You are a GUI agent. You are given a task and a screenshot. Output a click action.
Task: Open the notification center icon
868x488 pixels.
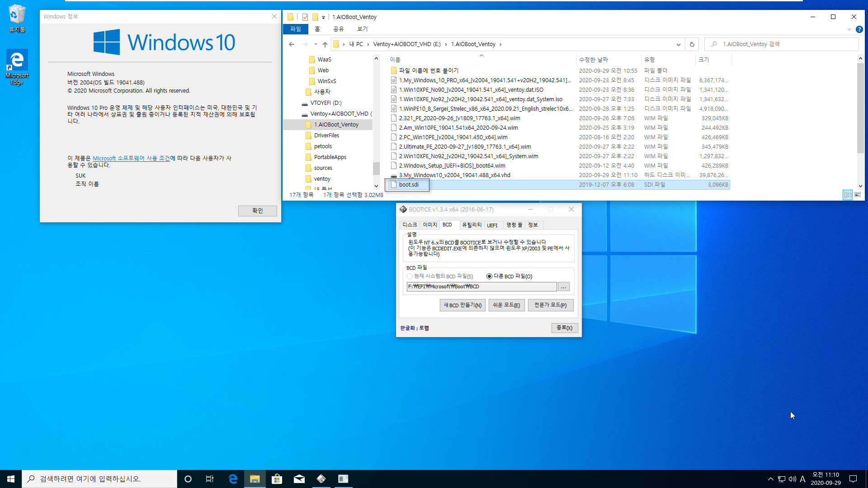point(853,479)
